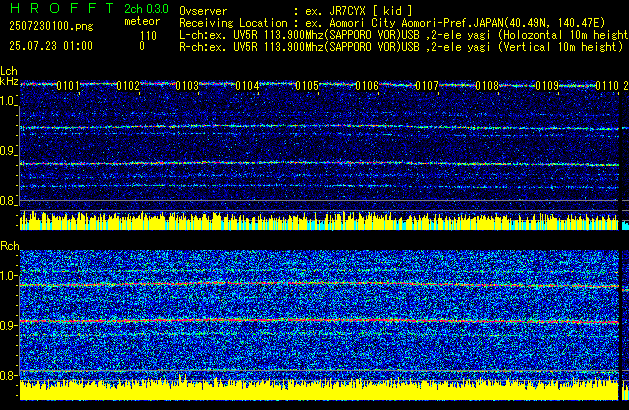Viewport: 629px width, 410px height.
Task: Click the Receiving Location line
Action: (392, 23)
